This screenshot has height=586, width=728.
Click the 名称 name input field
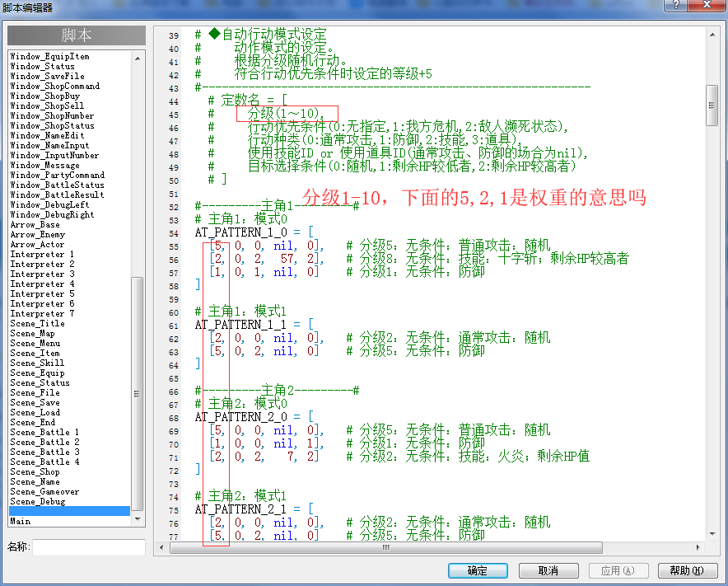tap(89, 547)
